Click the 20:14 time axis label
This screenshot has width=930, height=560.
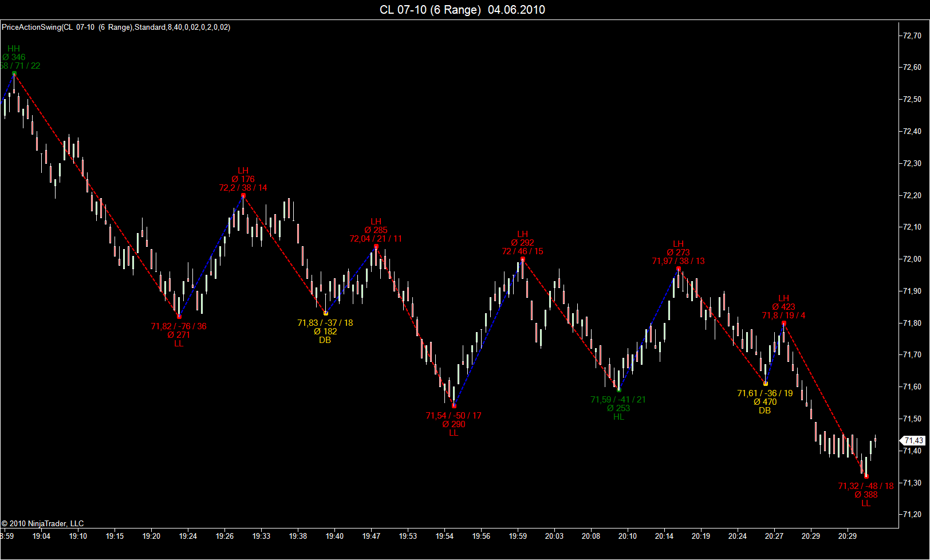coord(664,536)
